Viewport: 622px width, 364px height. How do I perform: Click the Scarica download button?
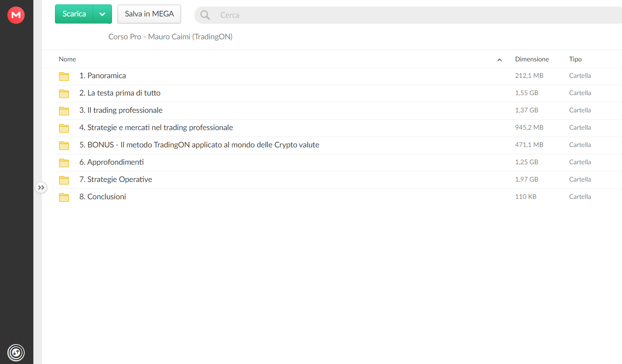pos(74,14)
